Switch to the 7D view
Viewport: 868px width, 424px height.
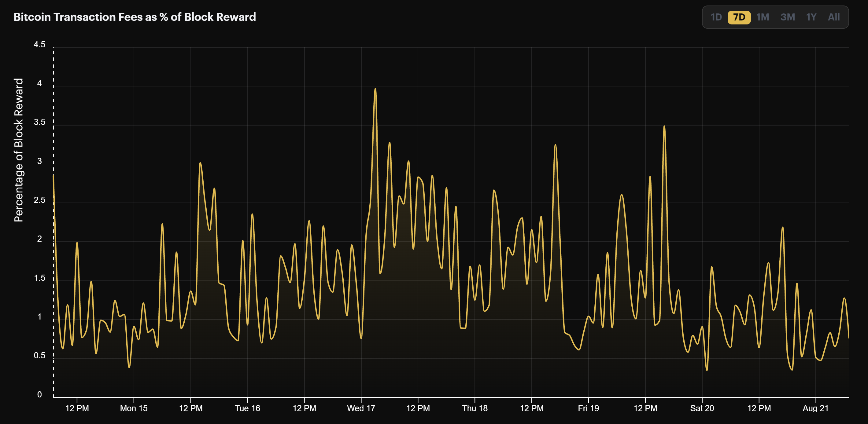point(739,17)
